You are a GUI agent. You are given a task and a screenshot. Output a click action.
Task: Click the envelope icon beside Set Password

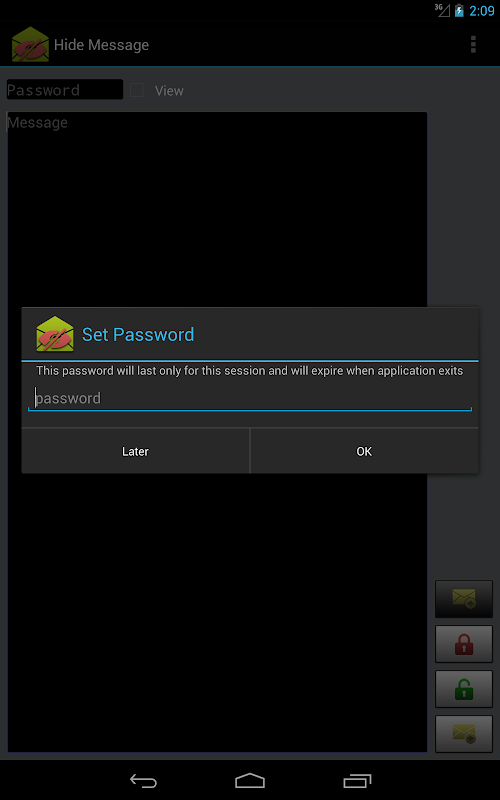(x=55, y=334)
